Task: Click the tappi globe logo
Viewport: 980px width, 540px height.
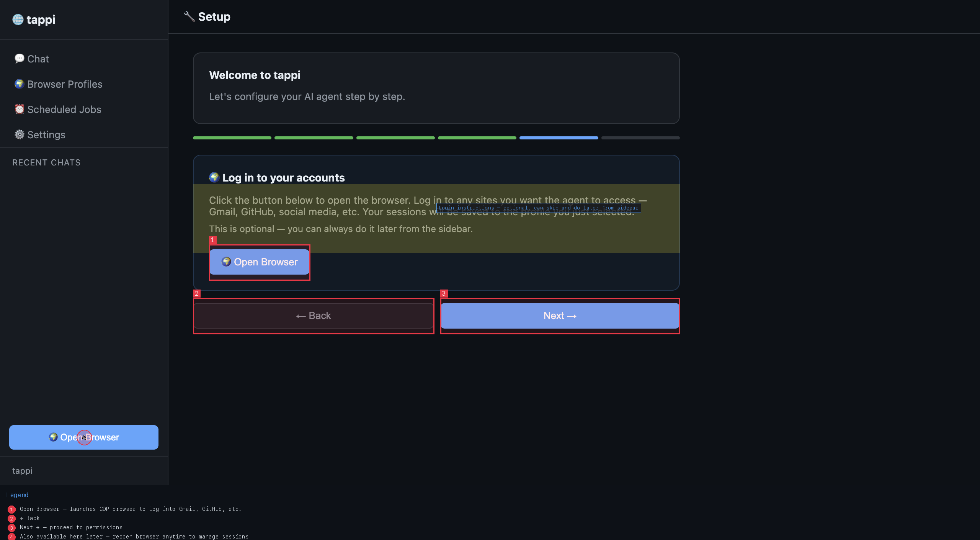Action: coord(18,20)
